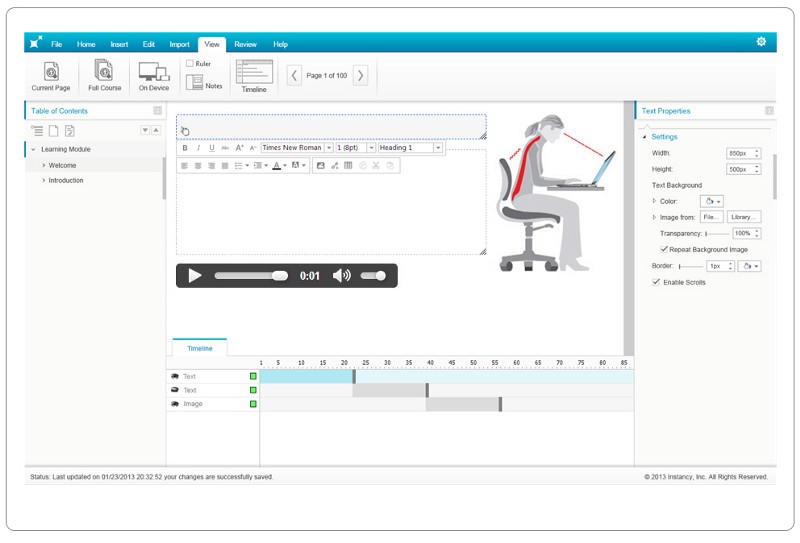800x543 pixels.
Task: Expand the Welcome tree item
Action: click(x=44, y=165)
